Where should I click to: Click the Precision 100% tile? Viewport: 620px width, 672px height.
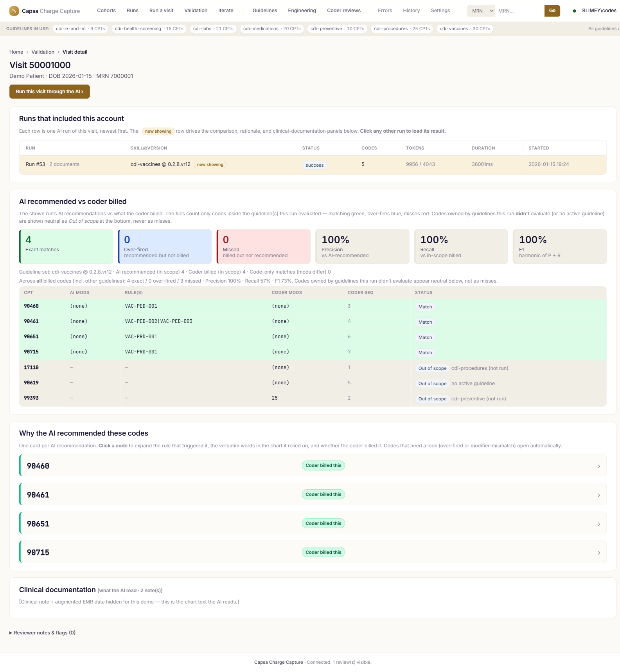point(362,247)
